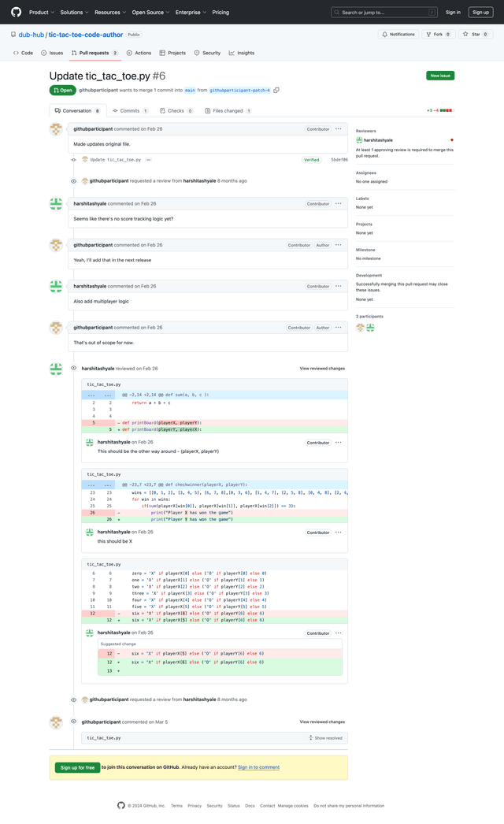The width and height of the screenshot is (504, 824).
Task: Click the New issue button
Action: pos(440,76)
